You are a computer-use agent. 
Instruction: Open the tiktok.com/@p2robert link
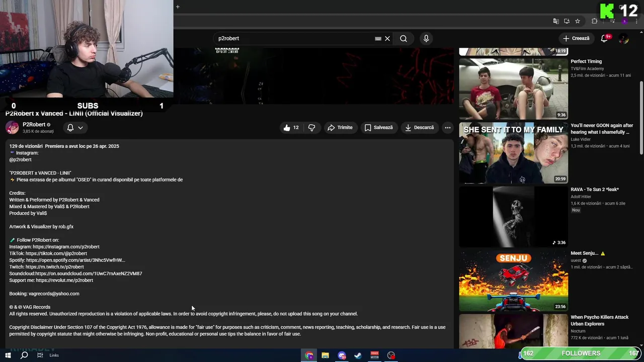[56, 253]
